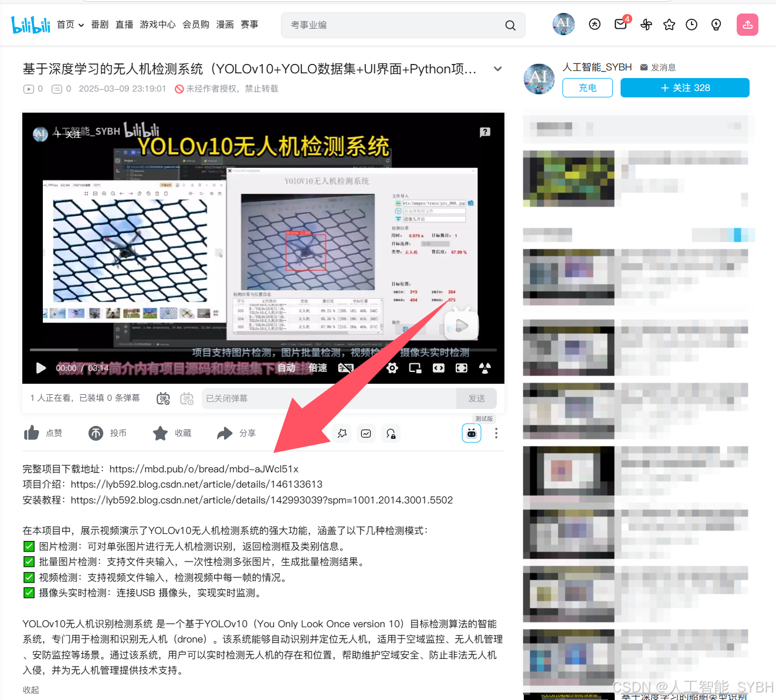The width and height of the screenshot is (776, 700).
Task: Open the messages envelope with badge 4
Action: pyautogui.click(x=621, y=24)
